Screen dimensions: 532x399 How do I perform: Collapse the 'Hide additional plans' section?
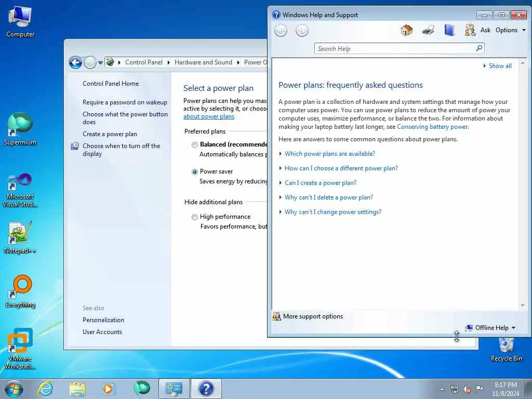[x=214, y=202]
